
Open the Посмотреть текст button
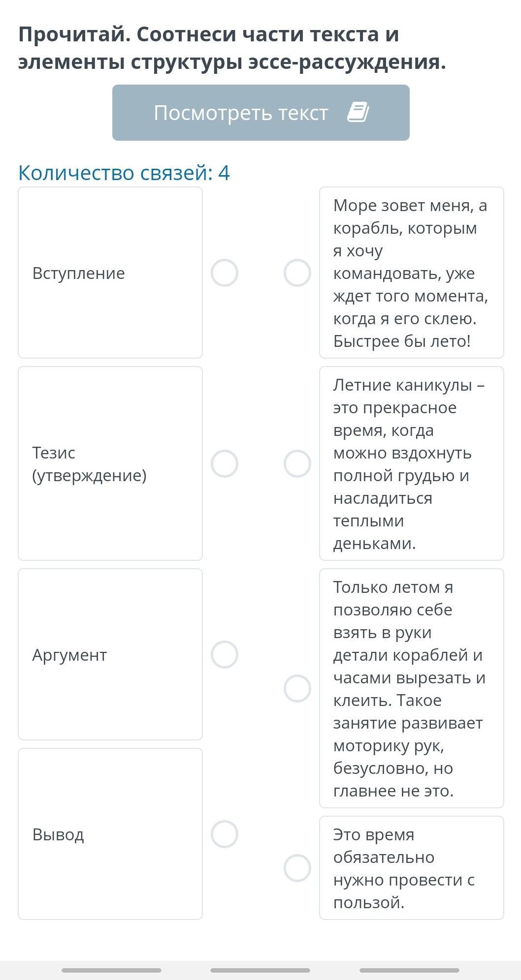(x=260, y=113)
